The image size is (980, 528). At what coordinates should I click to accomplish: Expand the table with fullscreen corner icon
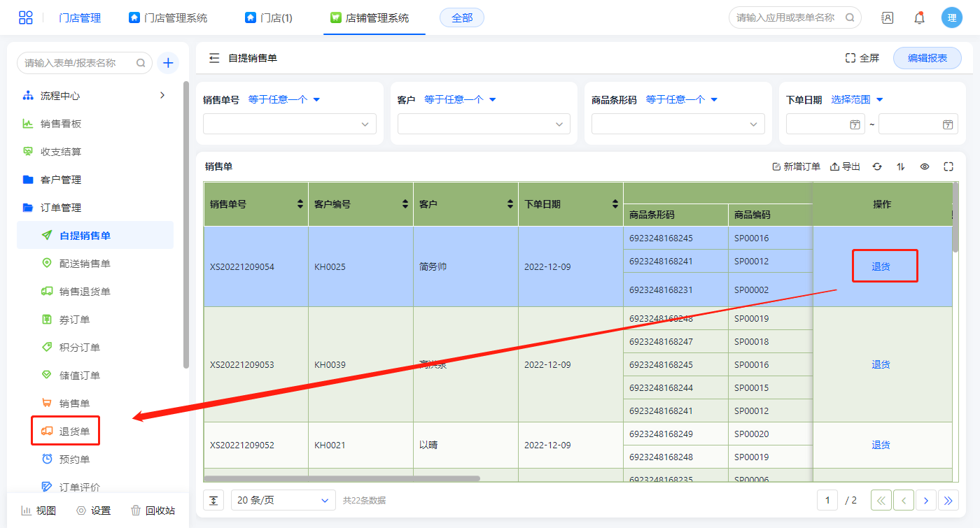point(948,166)
